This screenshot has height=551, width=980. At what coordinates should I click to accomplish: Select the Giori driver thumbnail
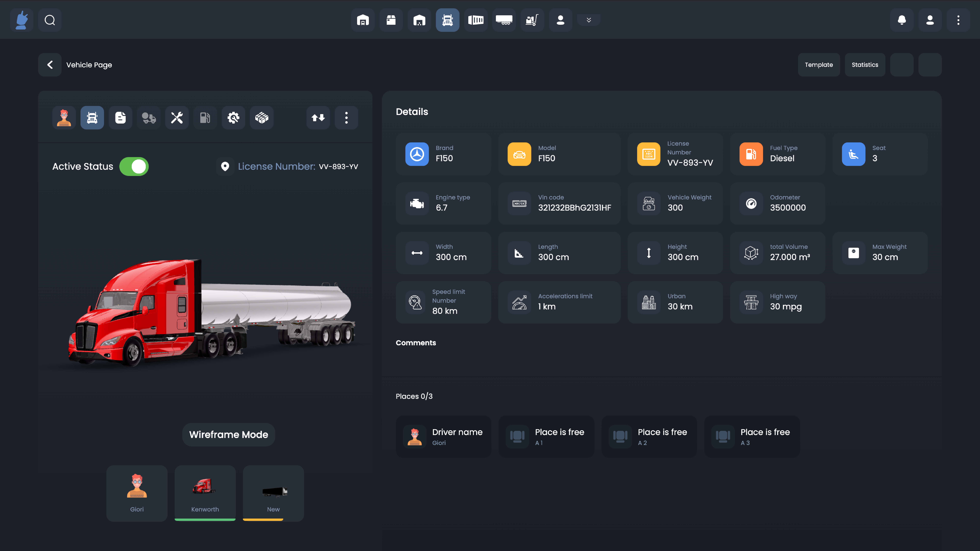click(137, 493)
